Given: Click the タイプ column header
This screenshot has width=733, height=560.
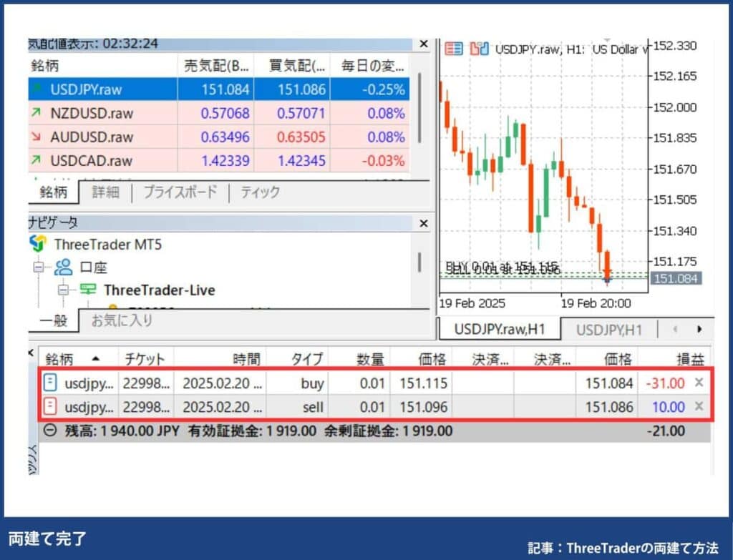Looking at the screenshot, I should (297, 359).
